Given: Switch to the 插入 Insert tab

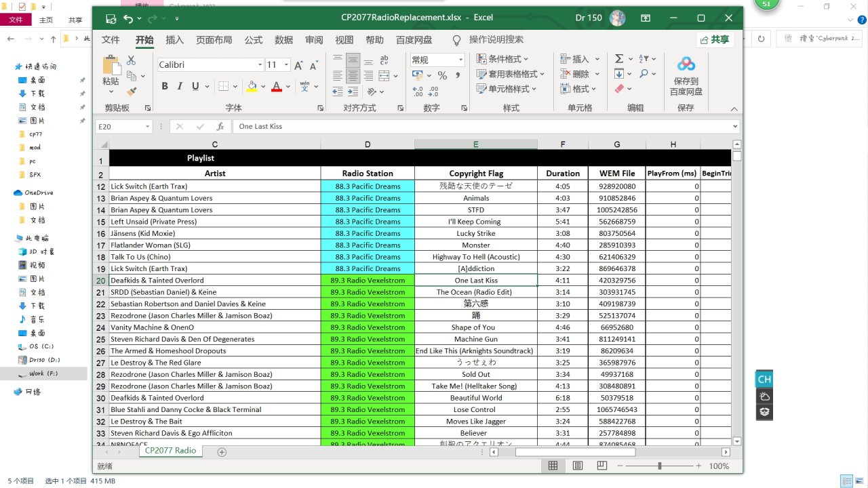Looking at the screenshot, I should (x=175, y=40).
